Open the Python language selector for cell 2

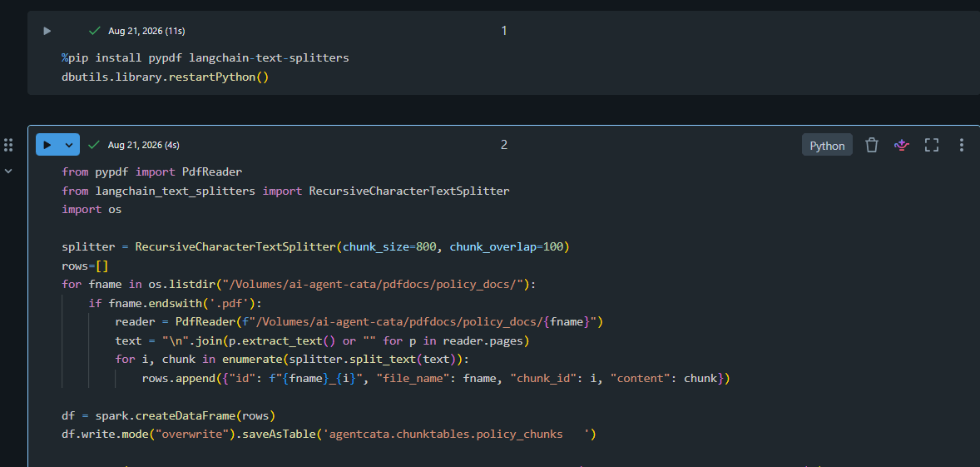tap(827, 145)
